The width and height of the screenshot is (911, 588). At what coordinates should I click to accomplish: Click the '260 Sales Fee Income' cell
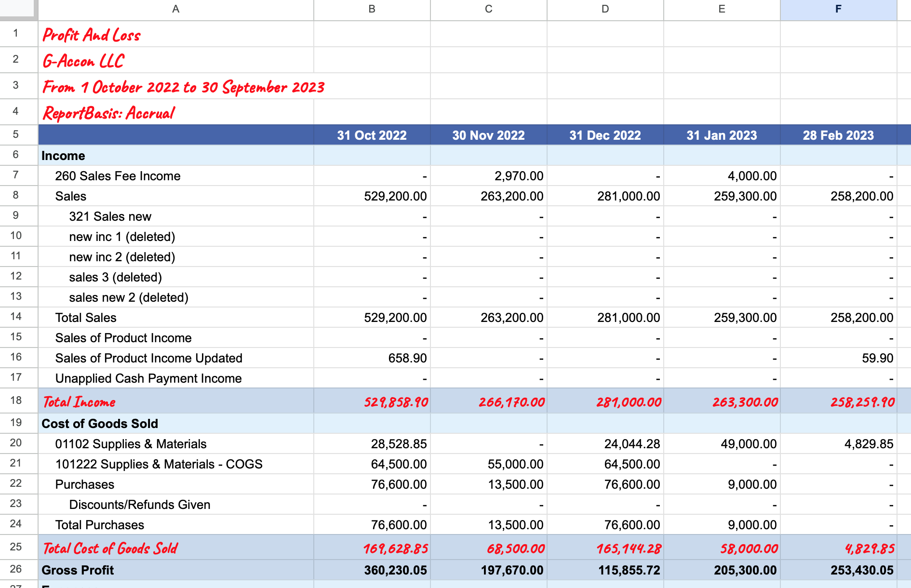pos(176,176)
